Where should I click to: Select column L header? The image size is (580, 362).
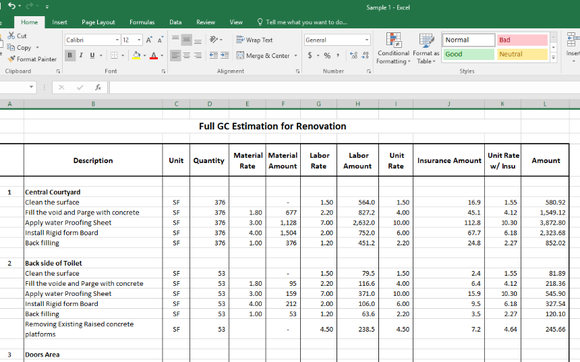(545, 104)
